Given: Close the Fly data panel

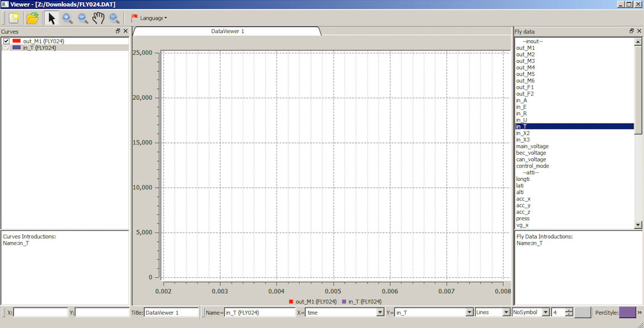Looking at the screenshot, I should pos(638,31).
